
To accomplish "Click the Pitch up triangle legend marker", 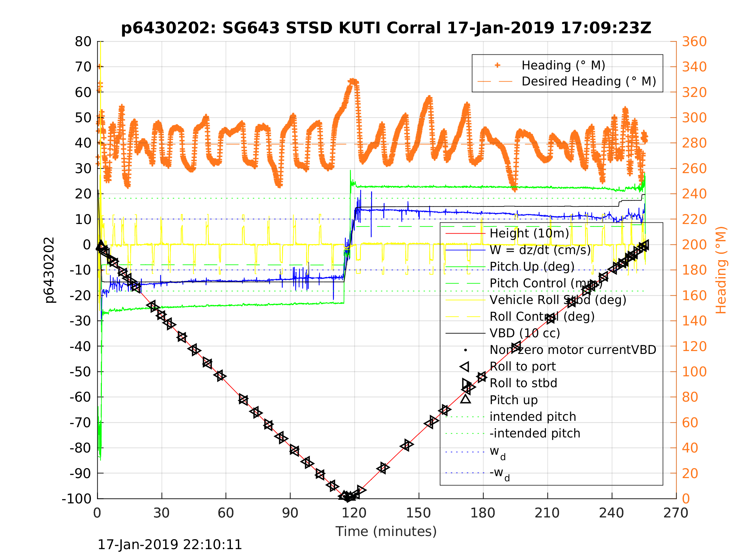I will 465,399.
